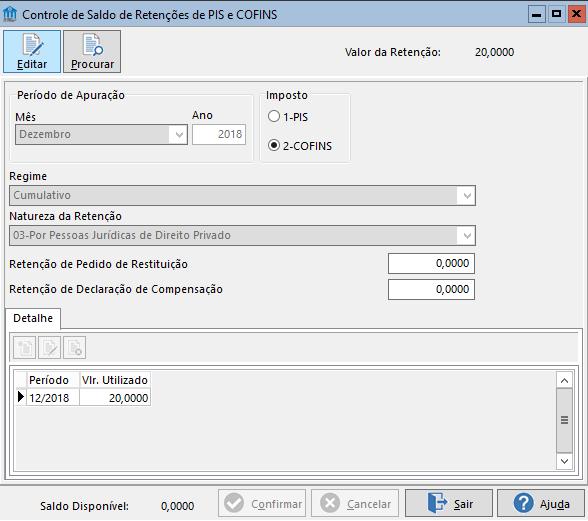Click the edit detail record icon
The height and width of the screenshot is (521, 588).
click(50, 348)
